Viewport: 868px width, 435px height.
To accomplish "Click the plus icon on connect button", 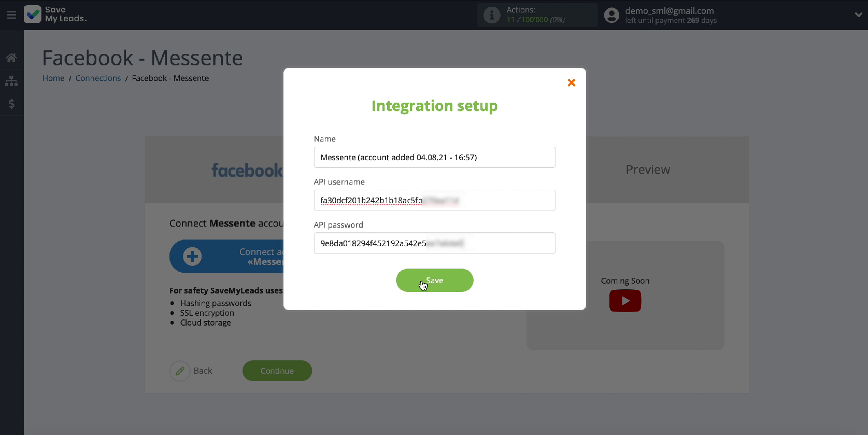I will click(192, 256).
